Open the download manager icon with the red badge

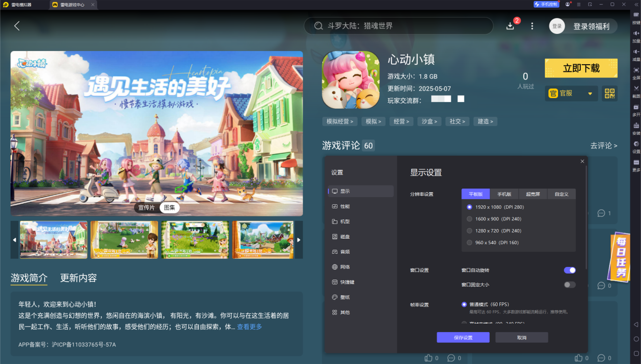pyautogui.click(x=511, y=26)
